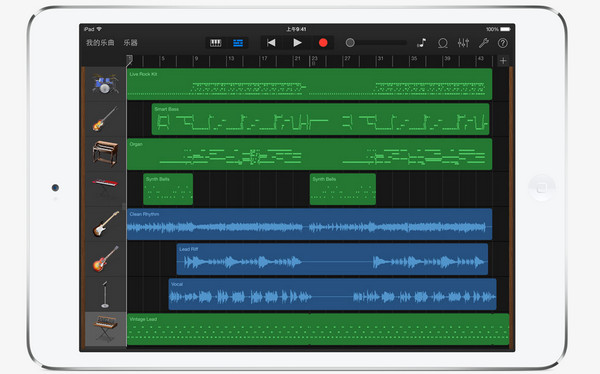Start recording with red Record button

[323, 43]
